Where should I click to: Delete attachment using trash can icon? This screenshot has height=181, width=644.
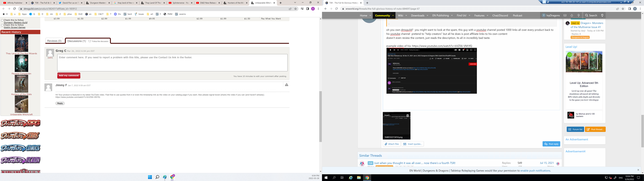pos(408,115)
